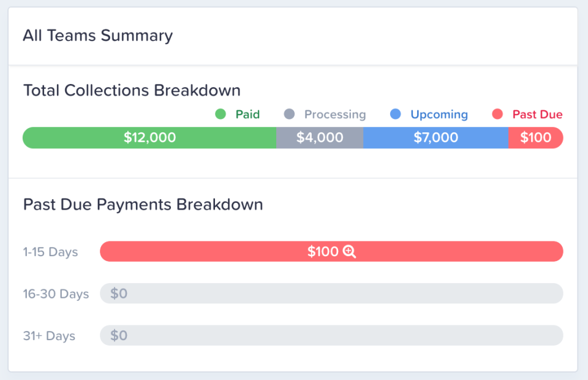Click the green $12,000 paid segment
The height and width of the screenshot is (380, 588).
pos(149,138)
